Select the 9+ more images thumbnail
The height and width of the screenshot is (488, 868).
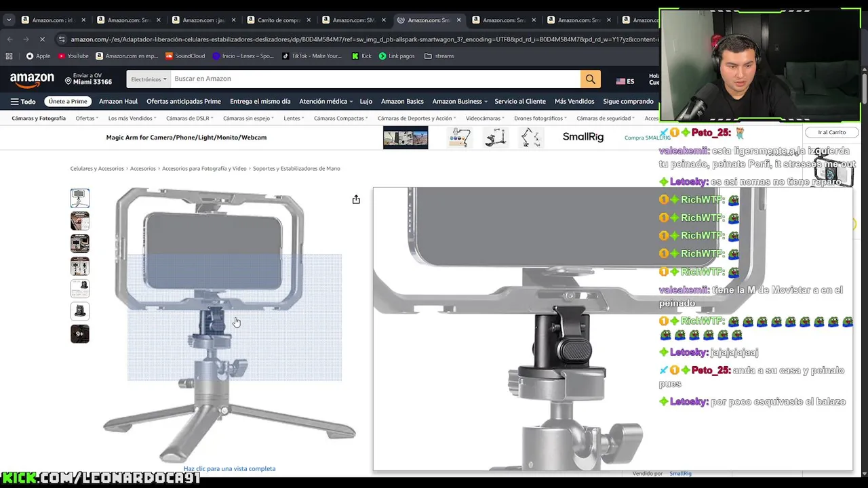tap(80, 333)
